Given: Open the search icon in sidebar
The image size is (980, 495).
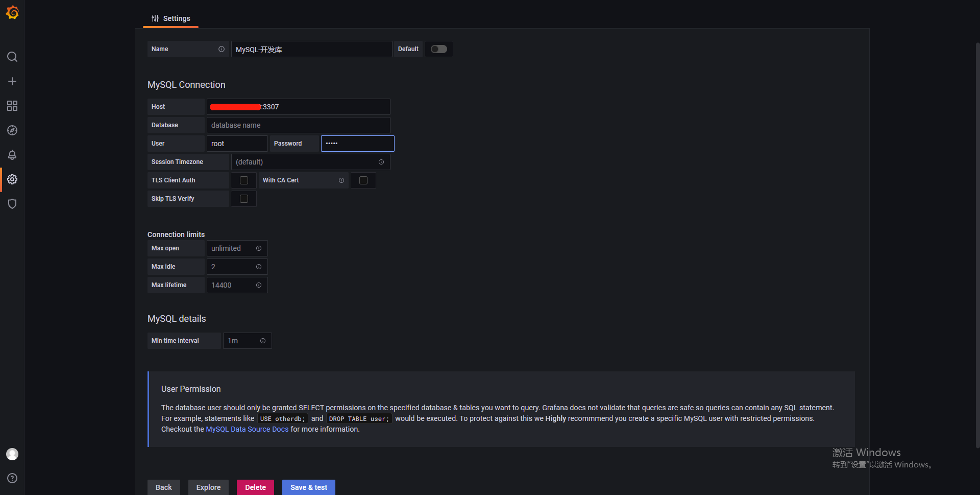Looking at the screenshot, I should click(x=12, y=57).
